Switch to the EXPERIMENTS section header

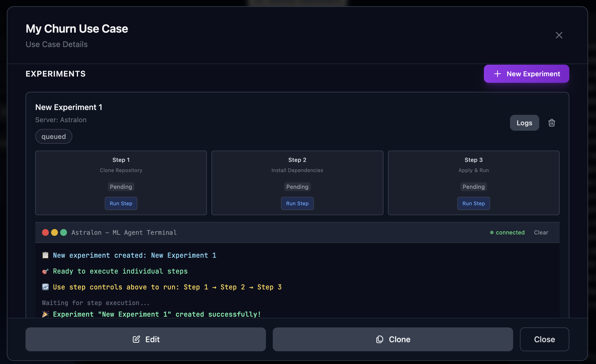click(56, 74)
